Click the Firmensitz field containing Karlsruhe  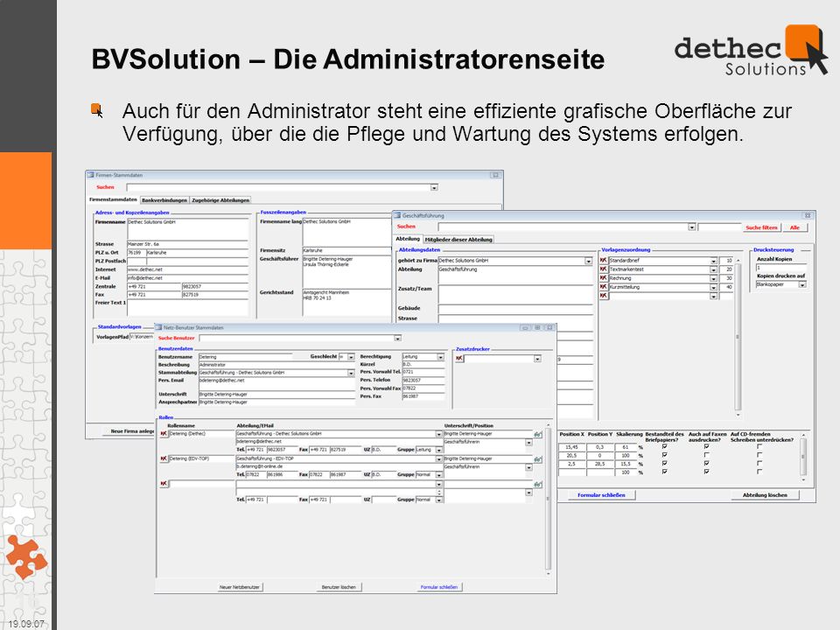[x=346, y=250]
